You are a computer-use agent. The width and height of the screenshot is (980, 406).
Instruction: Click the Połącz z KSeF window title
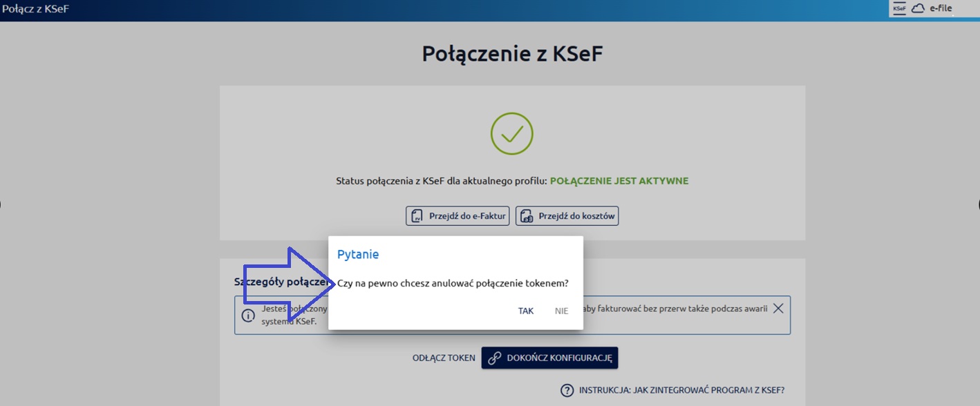pos(35,9)
